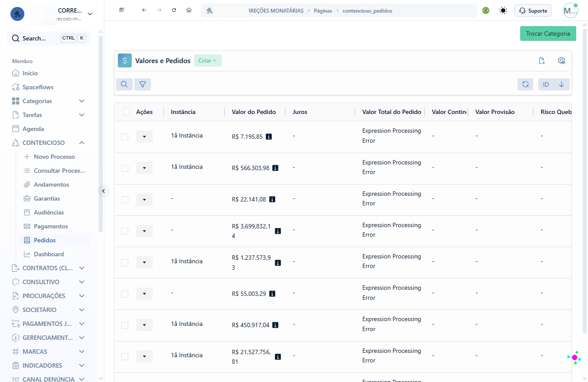Open the user avatar profile menu

(x=570, y=11)
